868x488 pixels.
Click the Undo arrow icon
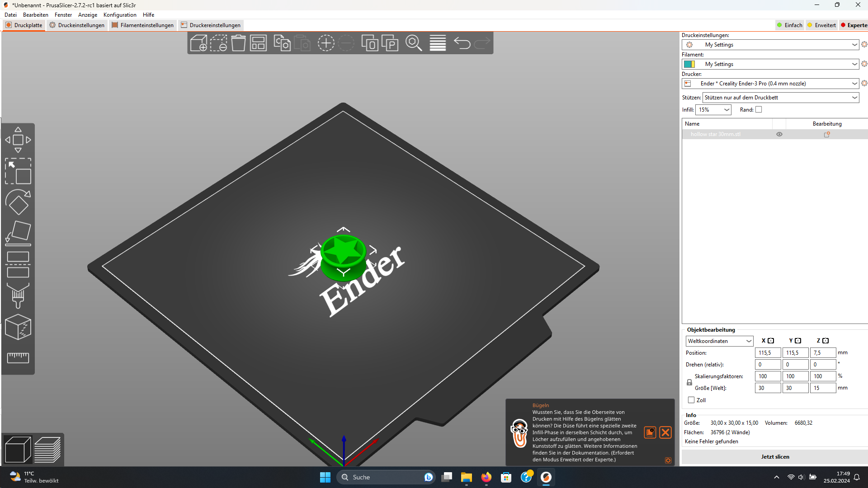[462, 43]
